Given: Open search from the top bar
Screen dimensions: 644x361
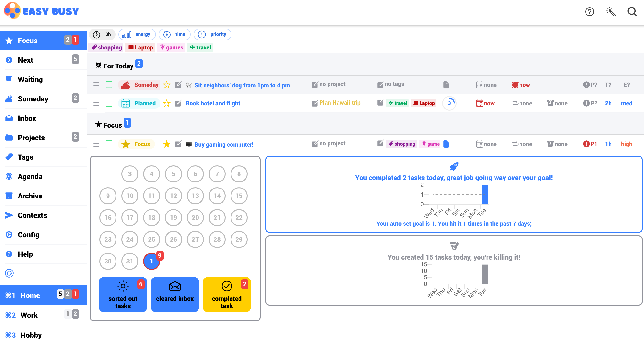Looking at the screenshot, I should click(632, 12).
